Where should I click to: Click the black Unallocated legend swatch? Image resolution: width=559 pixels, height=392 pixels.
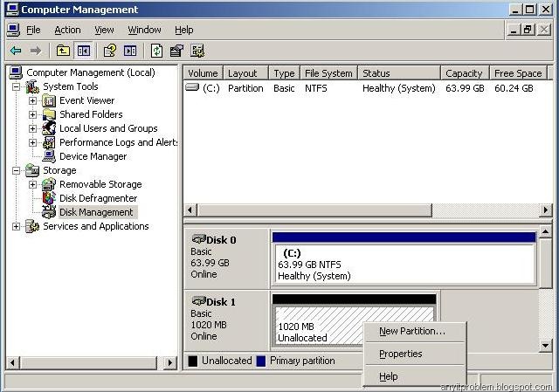pos(193,361)
